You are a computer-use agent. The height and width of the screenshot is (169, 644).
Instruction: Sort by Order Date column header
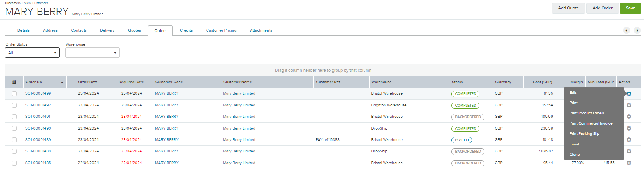(x=88, y=82)
